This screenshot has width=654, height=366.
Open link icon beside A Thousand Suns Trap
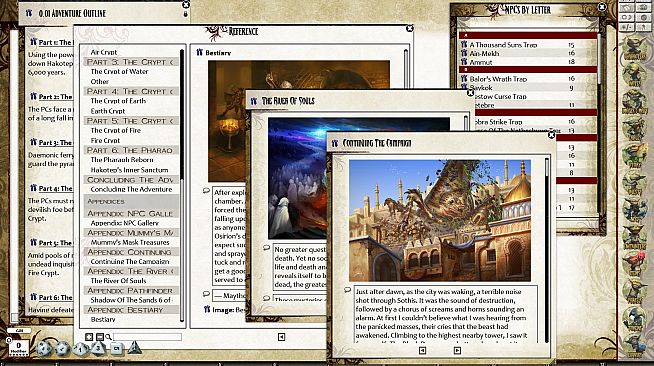click(464, 44)
